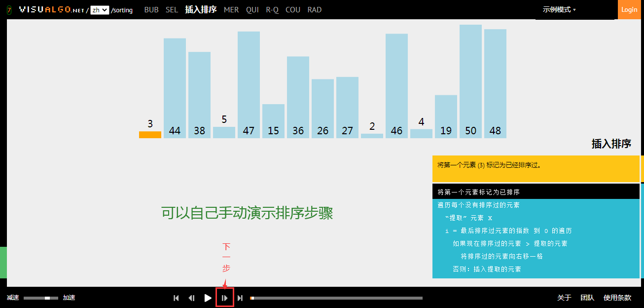Skip to the end of the sorting animation
Image resolution: width=644 pixels, height=308 pixels.
pyautogui.click(x=240, y=298)
